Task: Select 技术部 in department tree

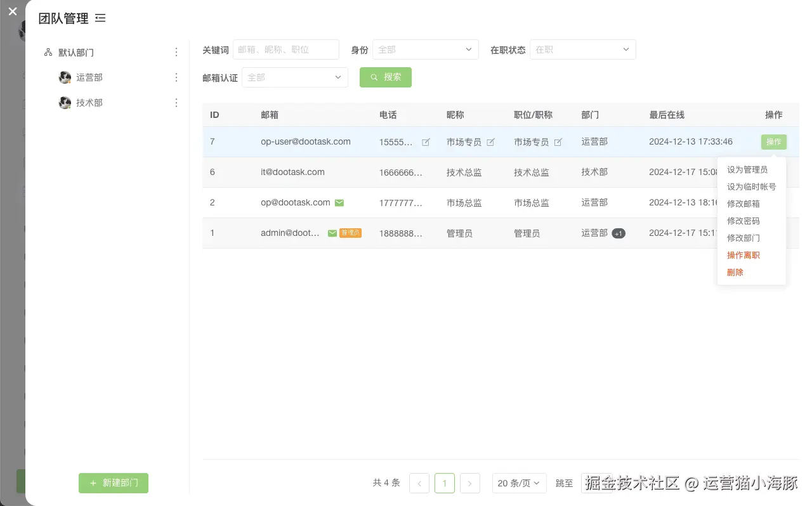Action: click(89, 103)
